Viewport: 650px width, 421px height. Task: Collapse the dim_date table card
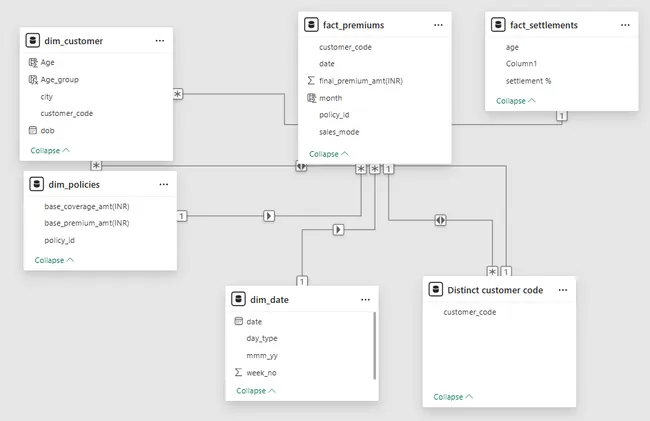coord(256,391)
